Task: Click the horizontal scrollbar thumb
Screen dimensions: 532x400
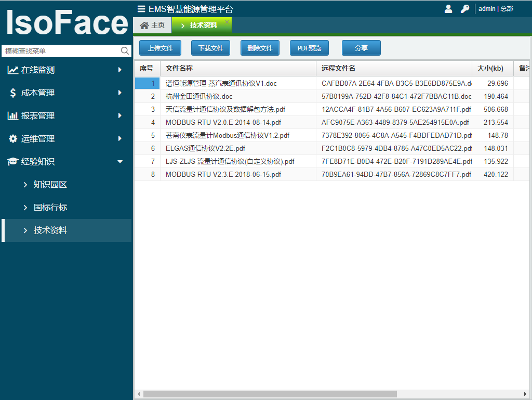Action: (270, 394)
